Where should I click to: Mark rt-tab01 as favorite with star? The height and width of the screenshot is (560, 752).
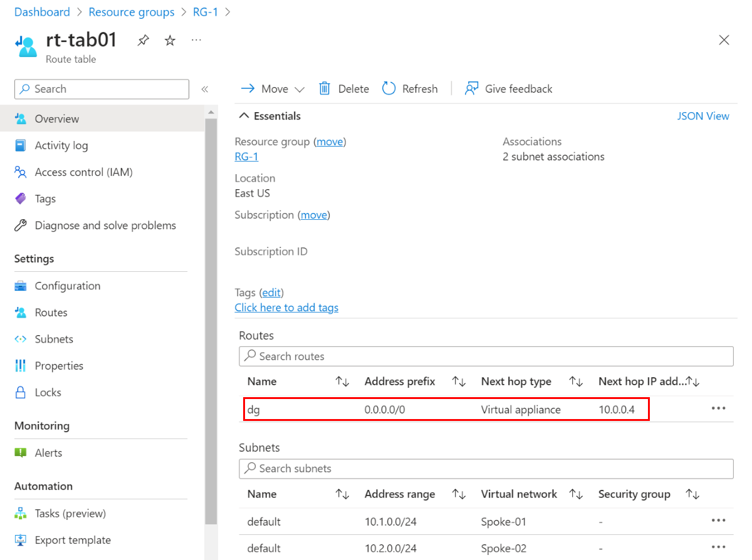click(x=170, y=41)
